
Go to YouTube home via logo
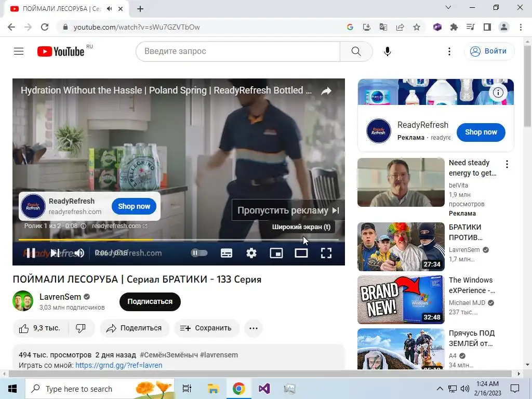click(61, 51)
